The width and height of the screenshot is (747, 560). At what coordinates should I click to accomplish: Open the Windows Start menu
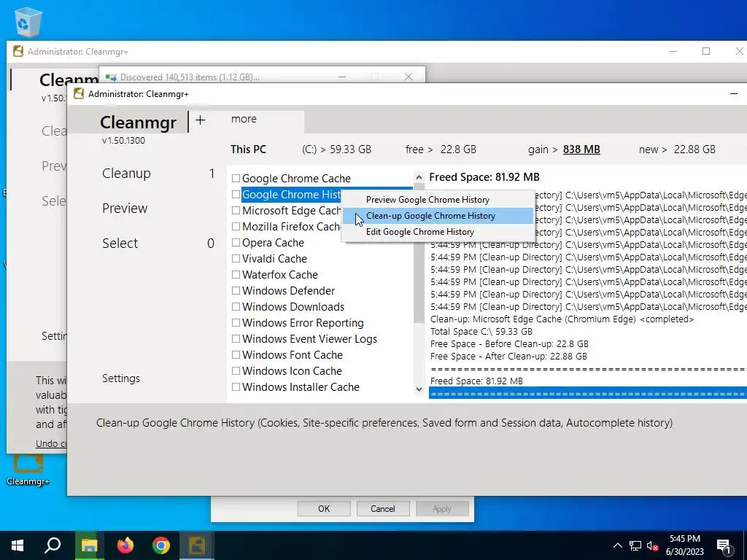18,545
